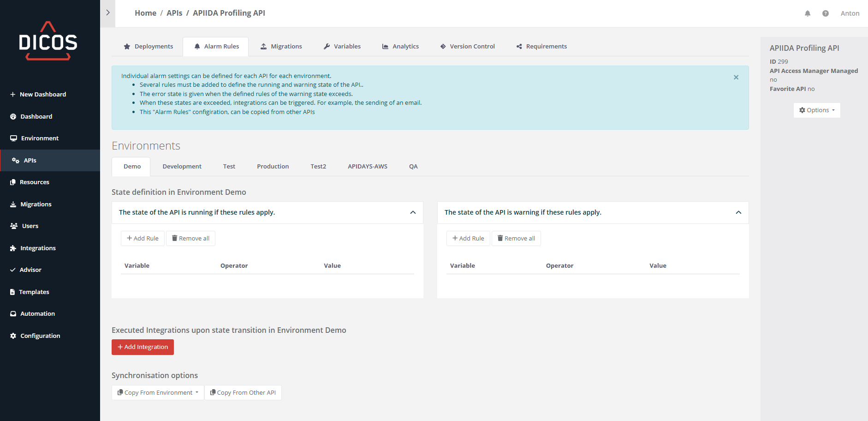Viewport: 868px width, 421px height.
Task: Open Copy From Environment dropdown
Action: click(158, 392)
